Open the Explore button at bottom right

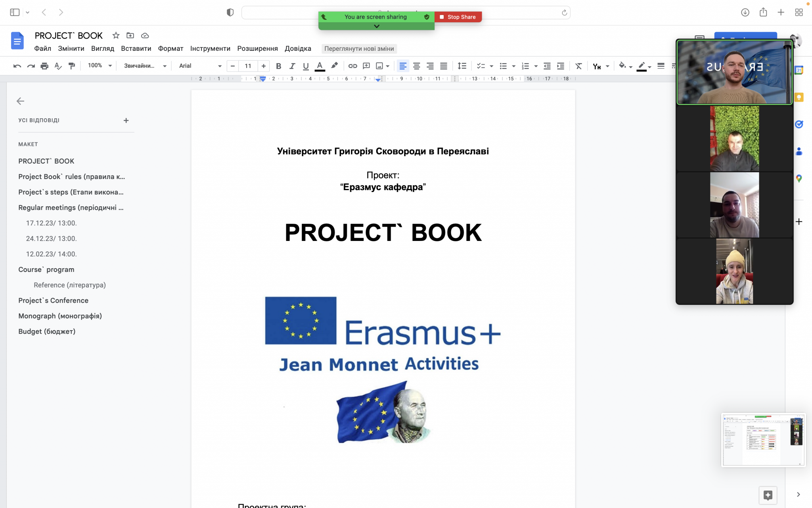(x=768, y=495)
